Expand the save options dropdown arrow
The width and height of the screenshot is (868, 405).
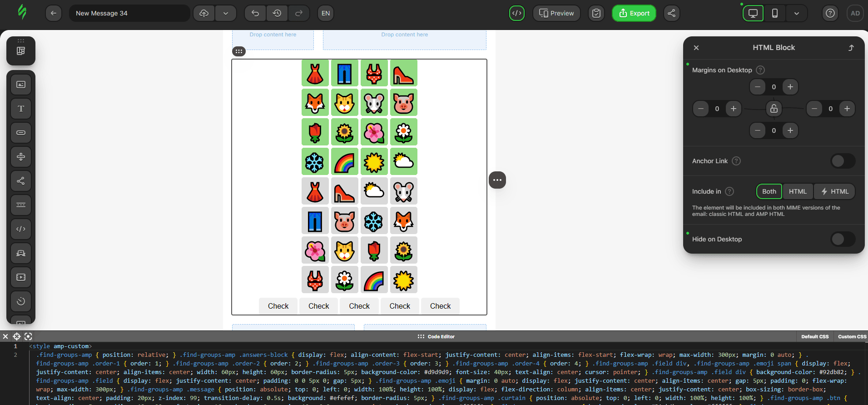pyautogui.click(x=226, y=13)
